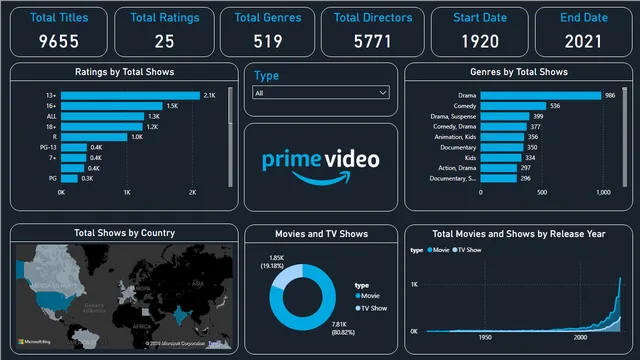
Task: Click the Prime Video logo
Action: point(321,167)
